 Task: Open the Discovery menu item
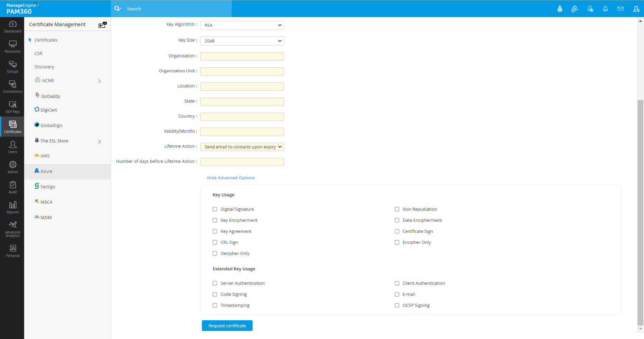pyautogui.click(x=44, y=67)
